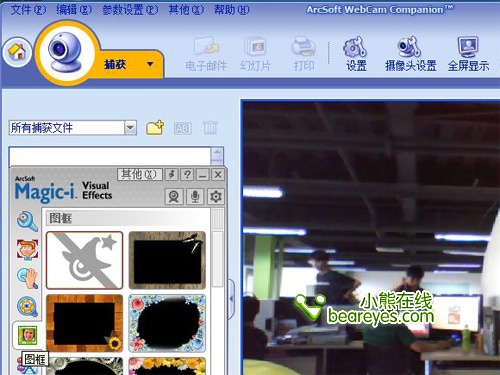Select the 图框 frames tab icon
Viewport: 500px width, 375px height.
[x=27, y=335]
